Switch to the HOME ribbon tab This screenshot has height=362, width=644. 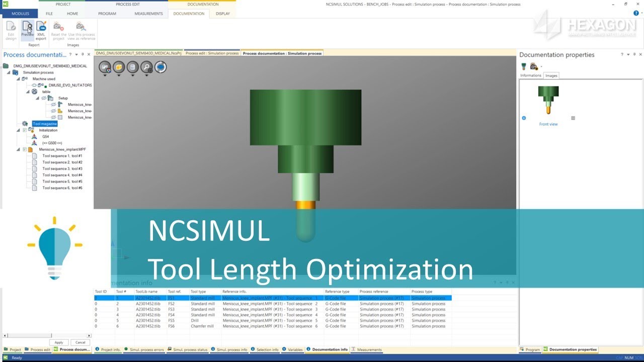[72, 14]
